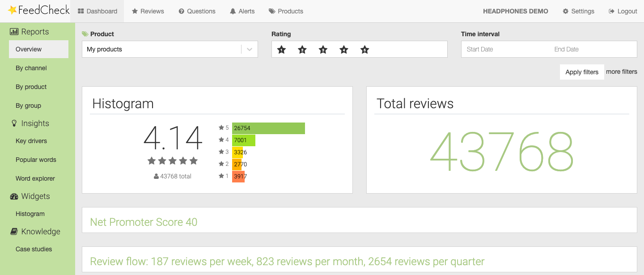Show more filters
The image size is (644, 275).
[622, 72]
